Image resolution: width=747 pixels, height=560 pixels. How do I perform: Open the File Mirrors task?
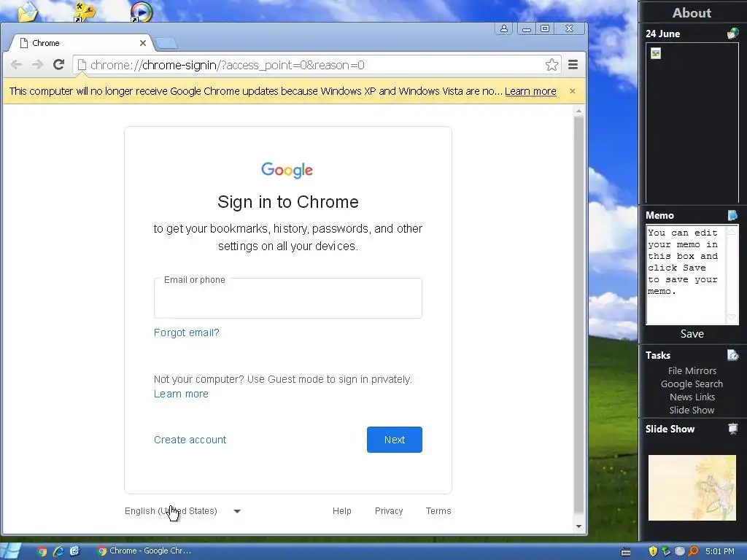692,370
